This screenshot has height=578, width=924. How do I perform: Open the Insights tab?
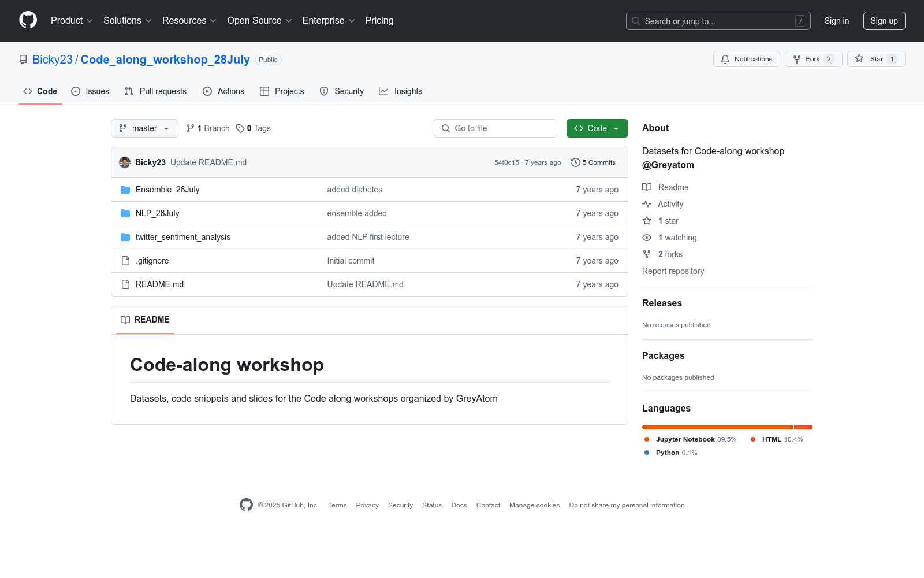tap(401, 91)
